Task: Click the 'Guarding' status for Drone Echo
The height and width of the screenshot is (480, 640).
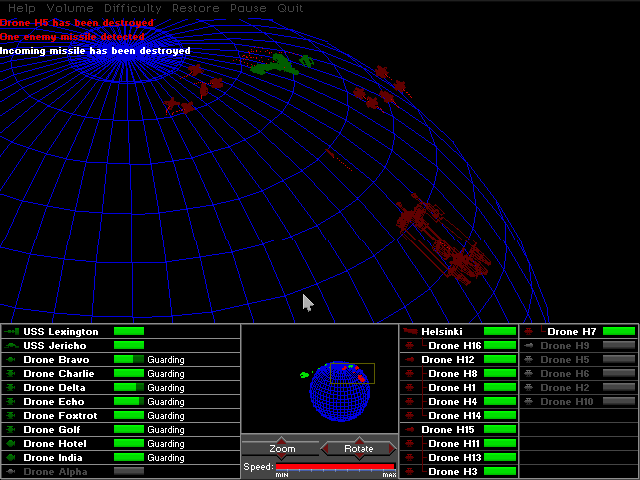Action: 166,402
